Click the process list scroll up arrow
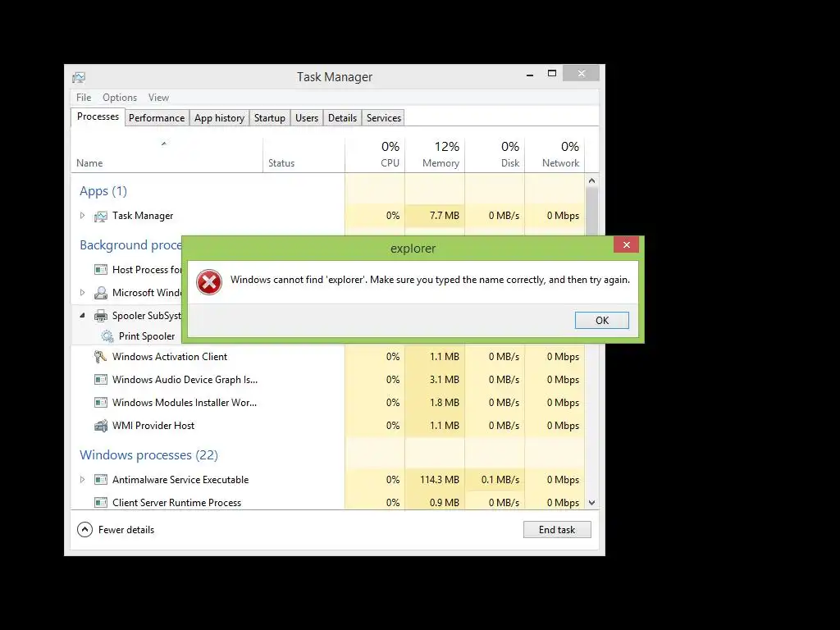Image resolution: width=840 pixels, height=630 pixels. click(592, 181)
